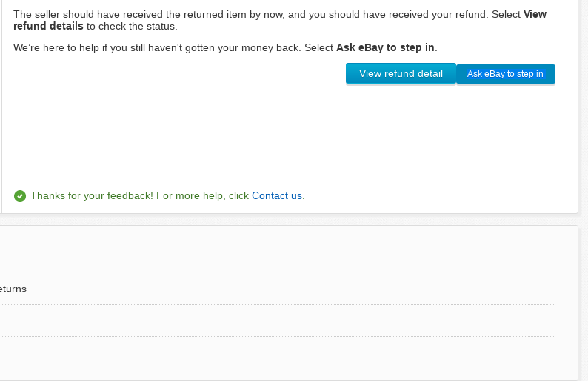Click the View refund detail button

point(401,74)
